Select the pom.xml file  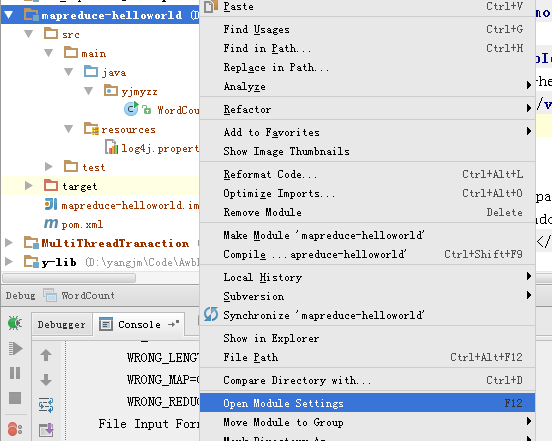pos(82,224)
